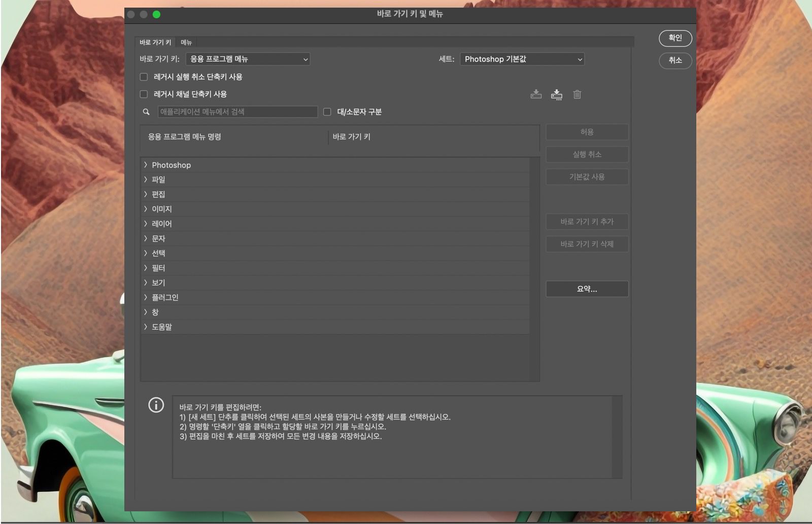
Task: Click the 확인 button
Action: pyautogui.click(x=675, y=38)
